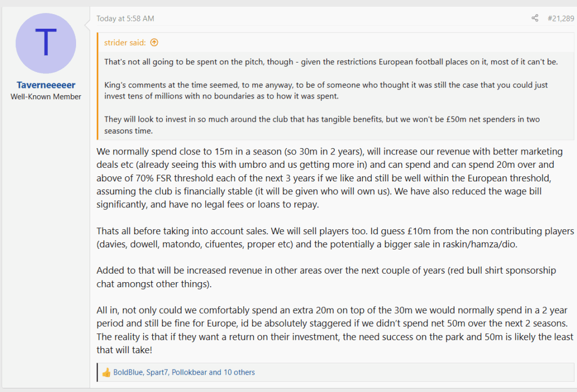Image resolution: width=577 pixels, height=392 pixels.
Task: Click paragraph starting We normally spend close
Action: click(x=330, y=178)
